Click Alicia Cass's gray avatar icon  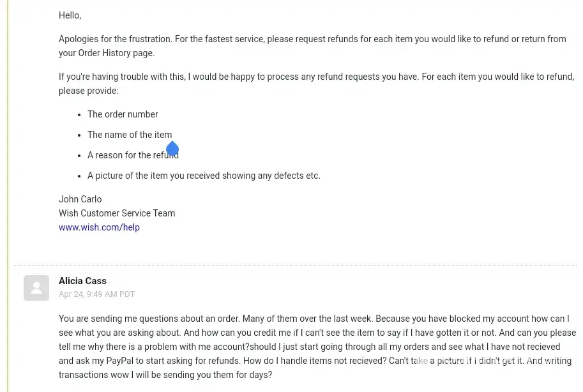(36, 288)
